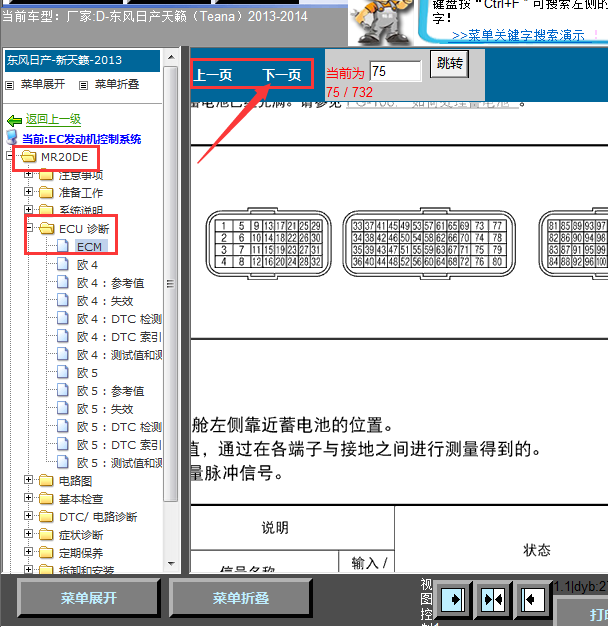Screen dimensions: 608x627
Task: Go to previous page with 上一页
Action: [x=213, y=75]
